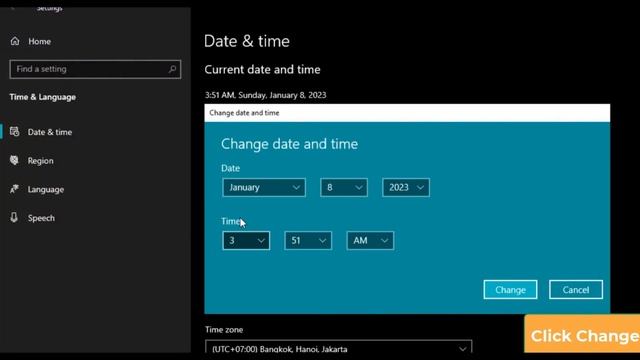Screen dimensions: 640x360
Task: Open the minute dropdown showing 51
Action: (308, 240)
